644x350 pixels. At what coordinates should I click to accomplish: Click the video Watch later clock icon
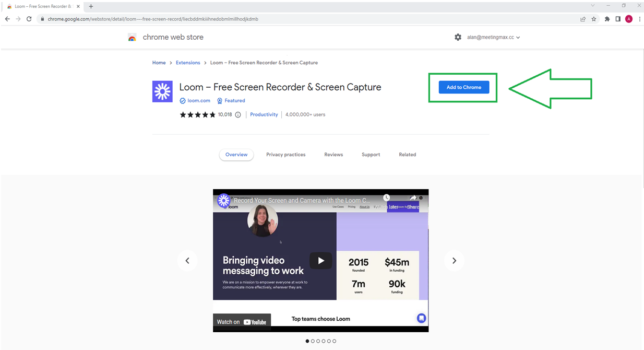point(386,199)
